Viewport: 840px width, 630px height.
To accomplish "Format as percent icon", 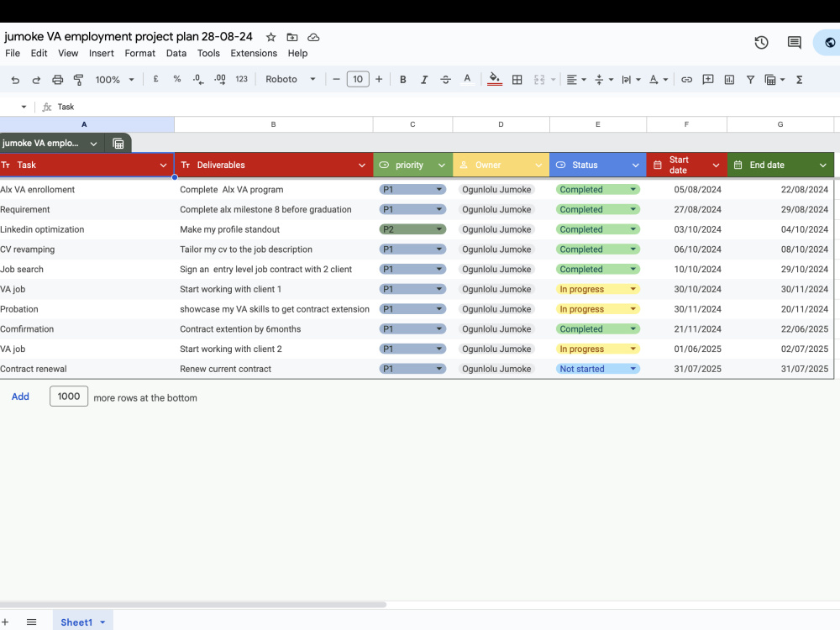I will [x=176, y=79].
